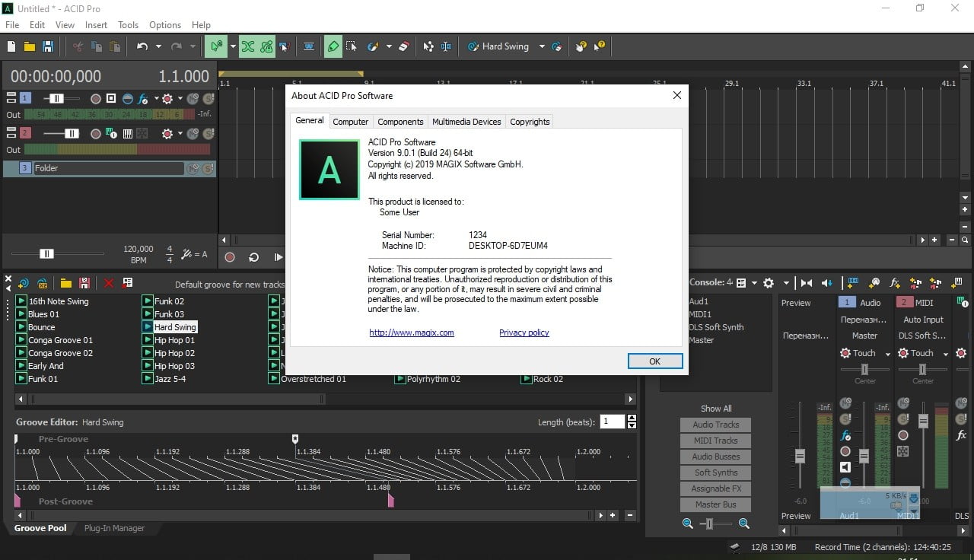Toggle Loop Playback in the transport
Screen dimensions: 974x560
click(254, 257)
